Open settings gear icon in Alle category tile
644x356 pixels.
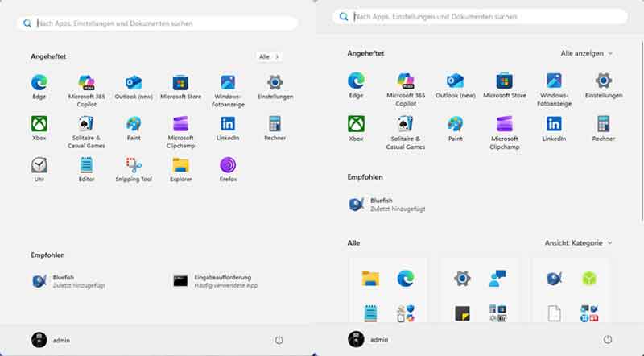[462, 279]
